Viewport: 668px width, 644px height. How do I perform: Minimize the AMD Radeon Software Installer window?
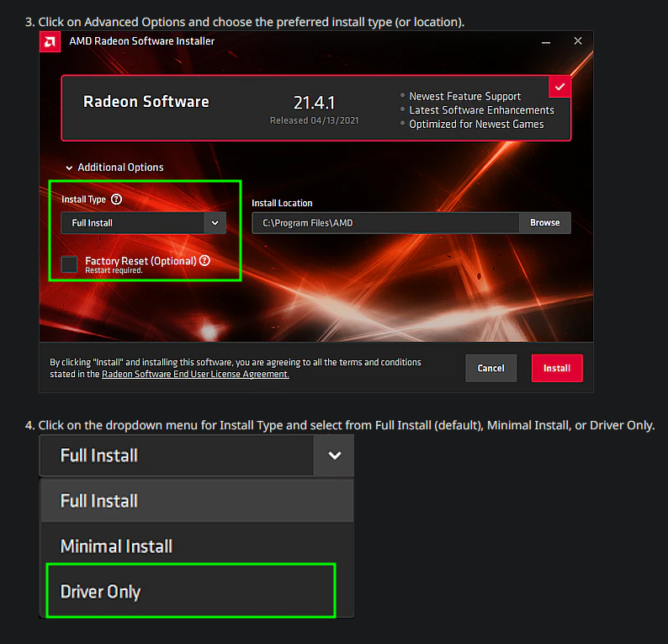tap(546, 42)
